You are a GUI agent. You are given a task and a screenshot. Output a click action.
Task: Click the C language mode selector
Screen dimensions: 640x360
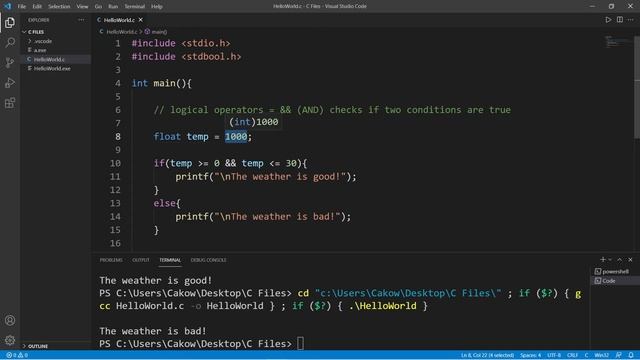coord(586,355)
